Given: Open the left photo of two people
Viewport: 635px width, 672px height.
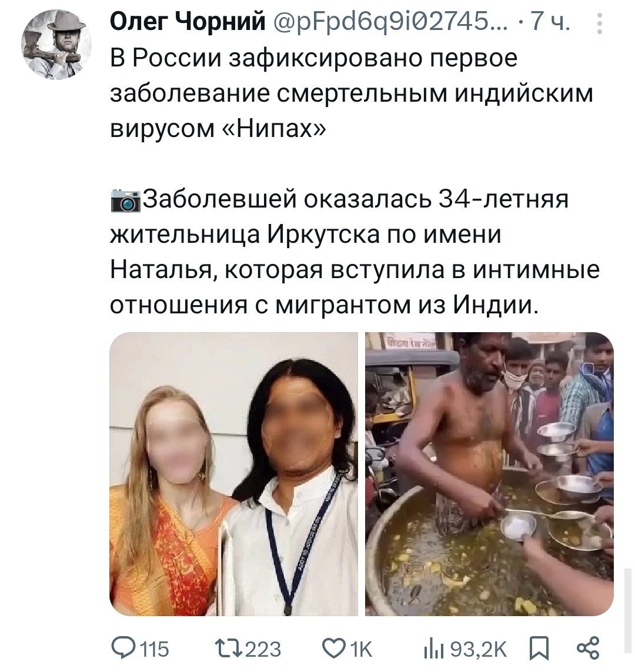Looking at the screenshot, I should pyautogui.click(x=233, y=473).
